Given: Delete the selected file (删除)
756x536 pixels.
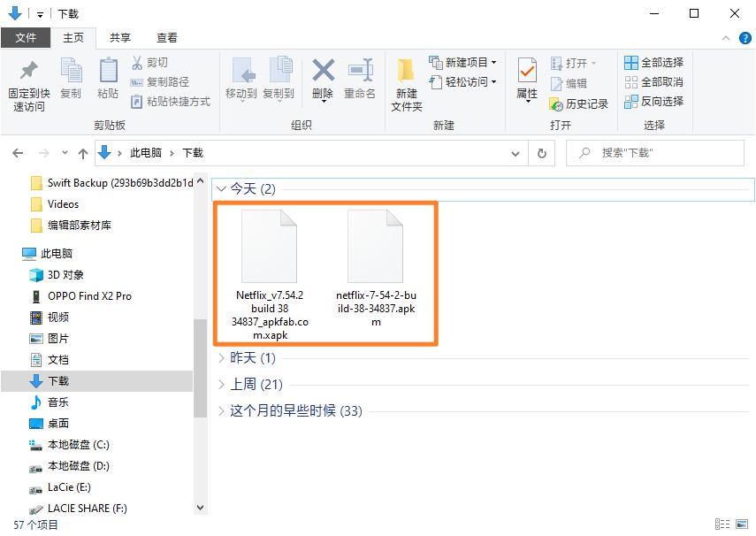Looking at the screenshot, I should coord(323,80).
